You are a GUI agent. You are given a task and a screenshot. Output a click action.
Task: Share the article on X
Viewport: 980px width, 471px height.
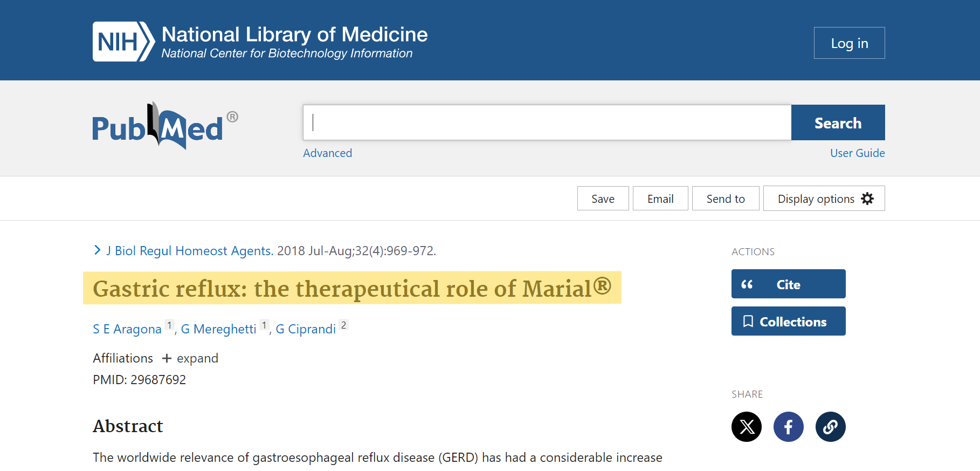(747, 427)
